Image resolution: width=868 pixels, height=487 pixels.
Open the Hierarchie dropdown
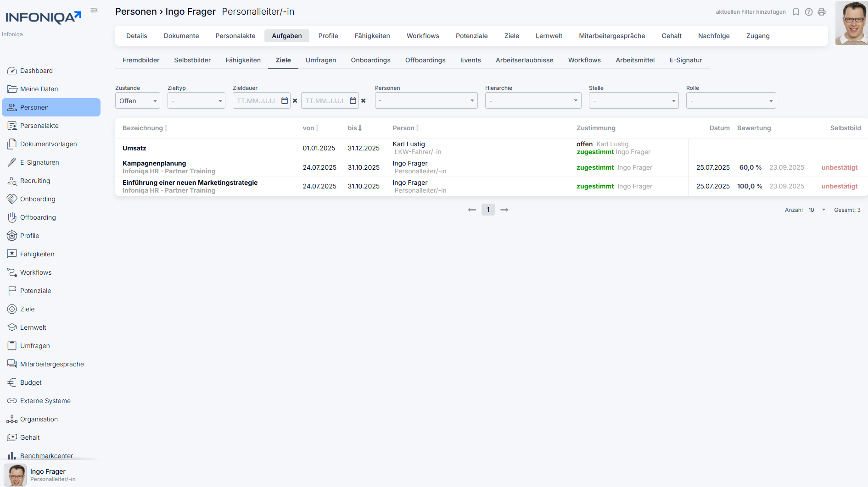[x=533, y=100]
